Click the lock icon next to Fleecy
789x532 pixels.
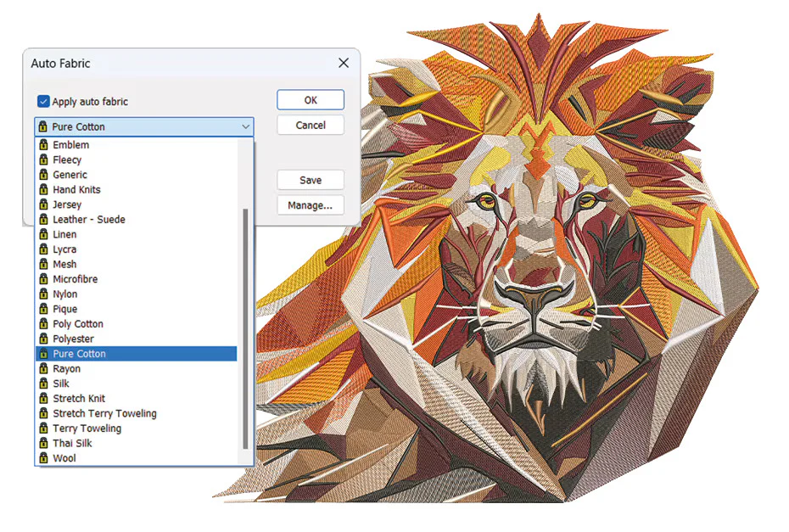44,160
